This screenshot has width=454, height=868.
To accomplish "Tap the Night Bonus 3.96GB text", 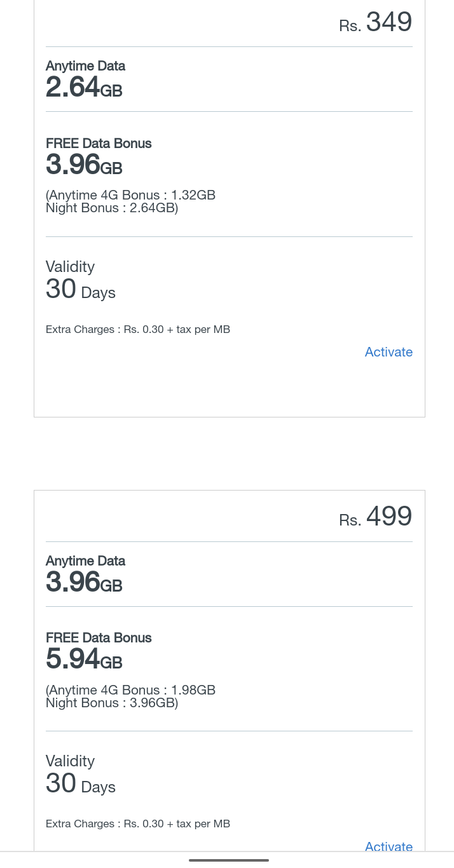I will [112, 703].
